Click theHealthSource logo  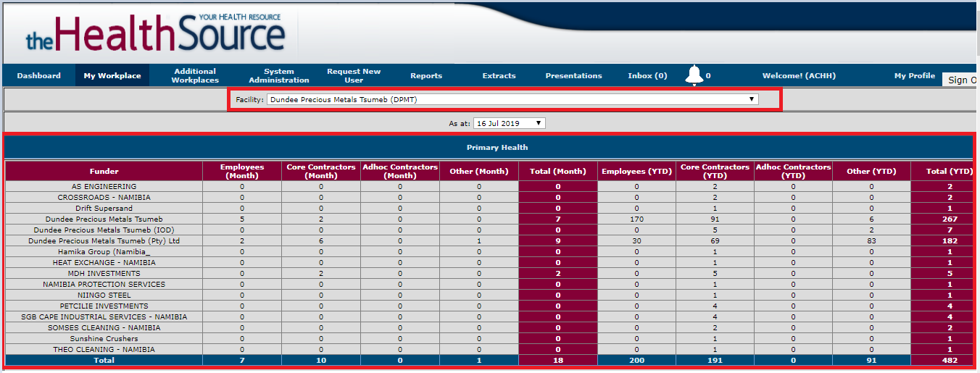coord(155,33)
